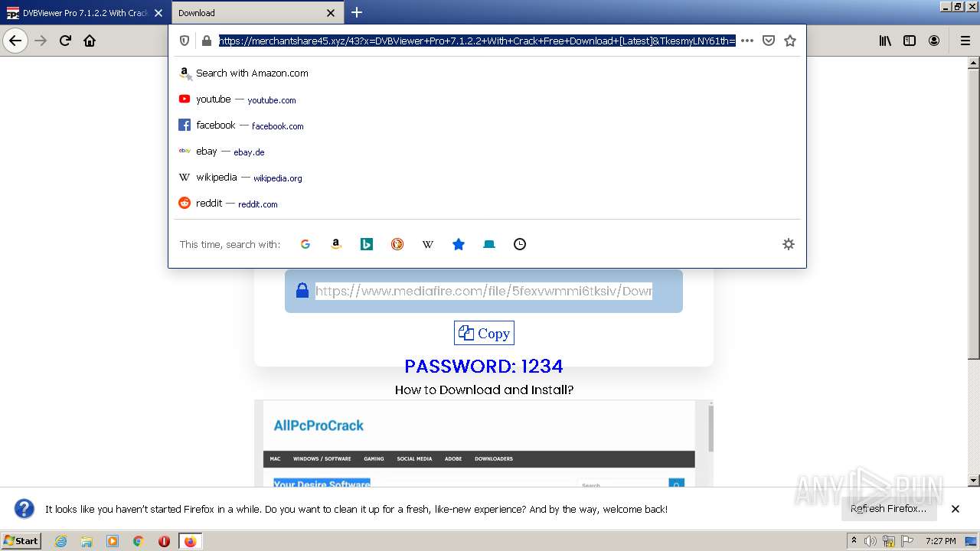The height and width of the screenshot is (551, 980).
Task: Open the Firefox hamburger menu
Action: [x=965, y=41]
